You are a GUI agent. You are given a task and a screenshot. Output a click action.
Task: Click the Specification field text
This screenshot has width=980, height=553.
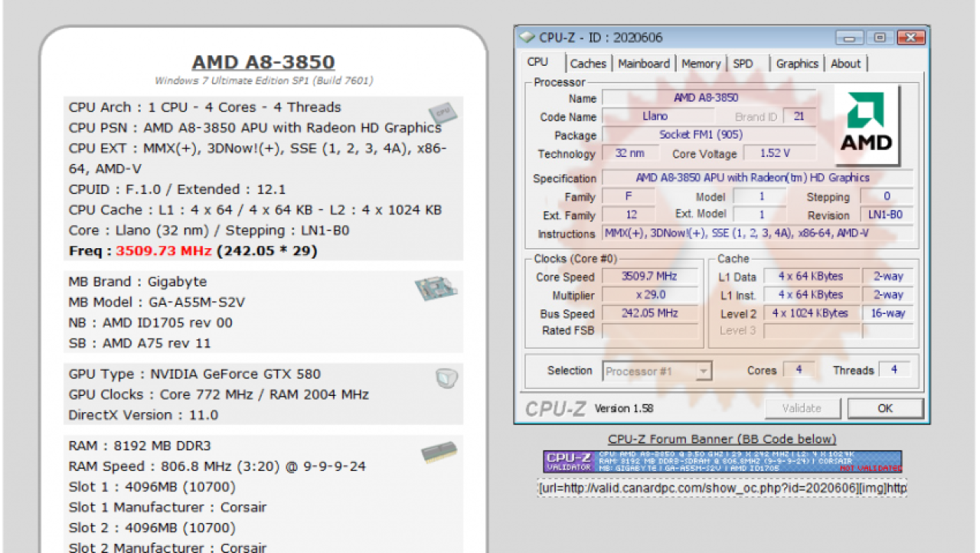click(757, 178)
